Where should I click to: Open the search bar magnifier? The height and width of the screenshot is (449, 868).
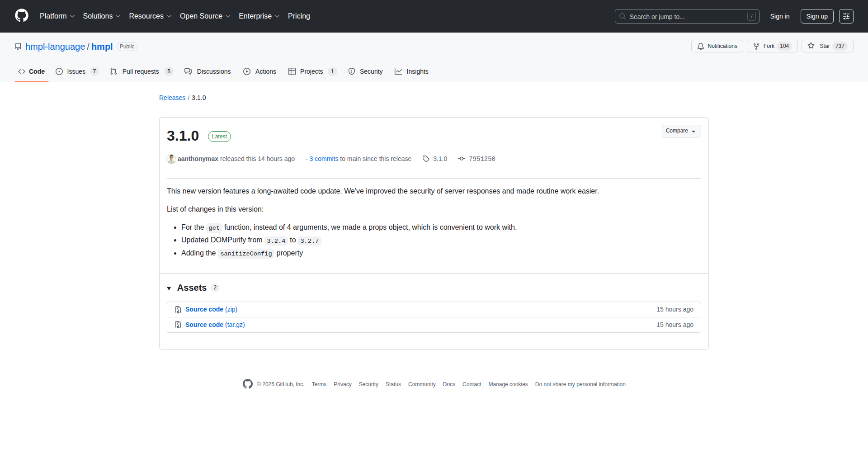623,16
